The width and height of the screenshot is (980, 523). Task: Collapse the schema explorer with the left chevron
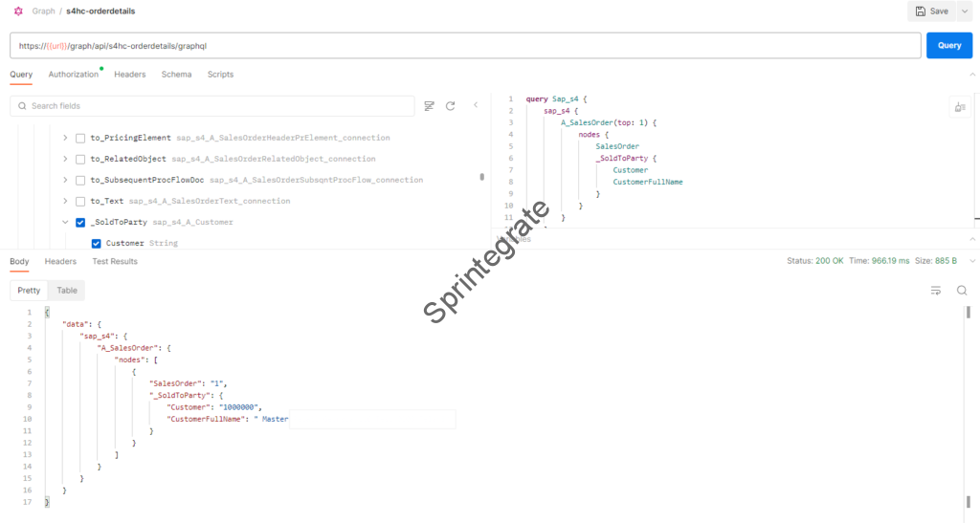tap(476, 106)
